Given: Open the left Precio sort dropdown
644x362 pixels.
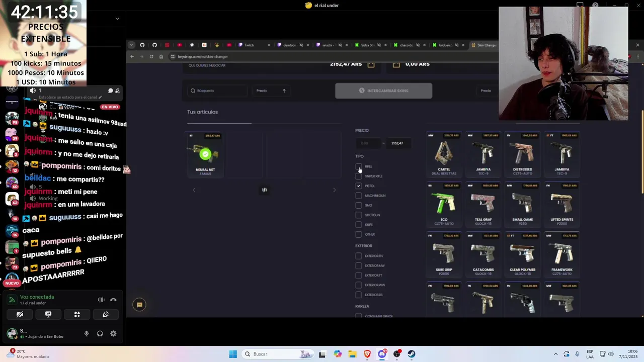Looking at the screenshot, I should point(271,90).
